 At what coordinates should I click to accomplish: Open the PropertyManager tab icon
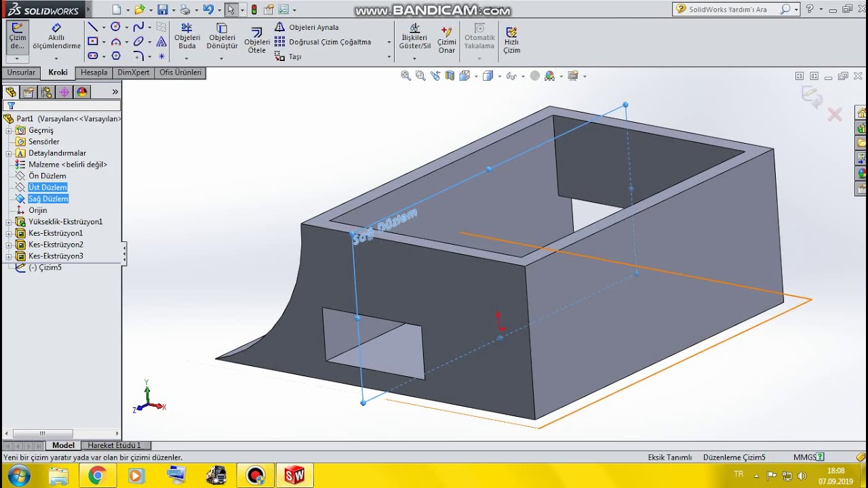click(28, 92)
